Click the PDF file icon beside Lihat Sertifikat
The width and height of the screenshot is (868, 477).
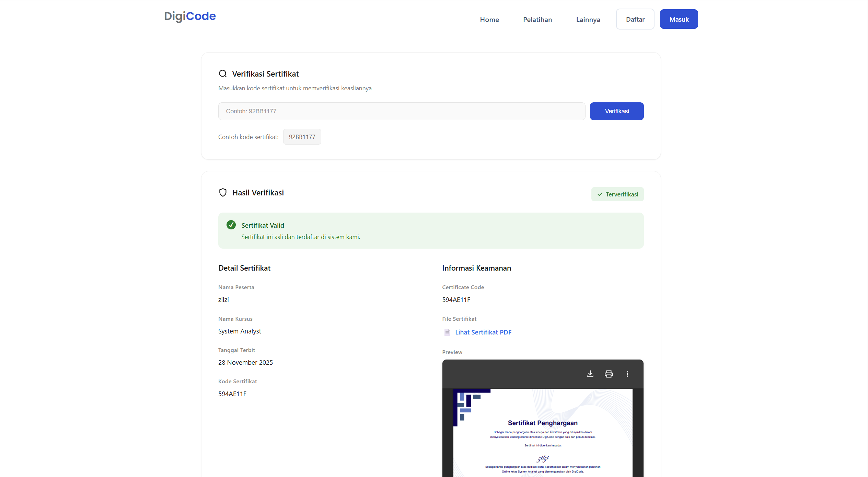pyautogui.click(x=447, y=332)
